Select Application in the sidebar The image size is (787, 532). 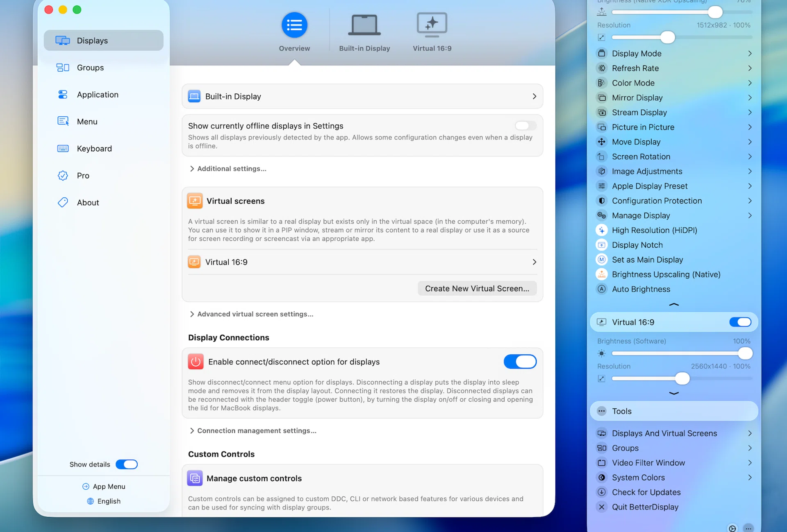pyautogui.click(x=103, y=95)
